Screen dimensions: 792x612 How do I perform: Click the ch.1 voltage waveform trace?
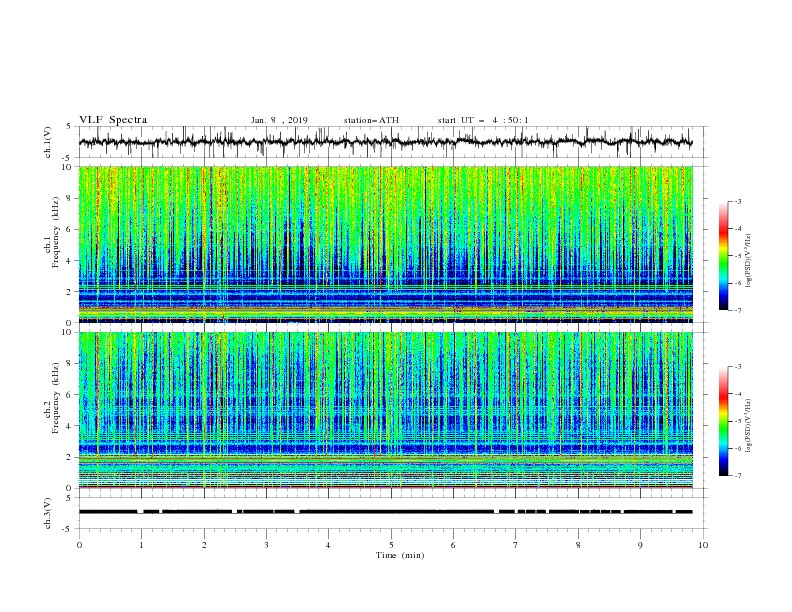385,142
